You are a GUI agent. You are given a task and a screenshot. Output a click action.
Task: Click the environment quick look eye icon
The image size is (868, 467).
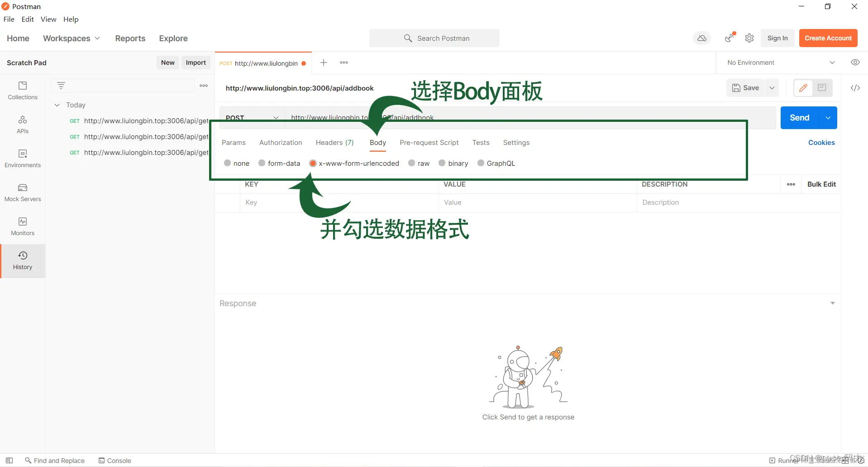pos(855,63)
